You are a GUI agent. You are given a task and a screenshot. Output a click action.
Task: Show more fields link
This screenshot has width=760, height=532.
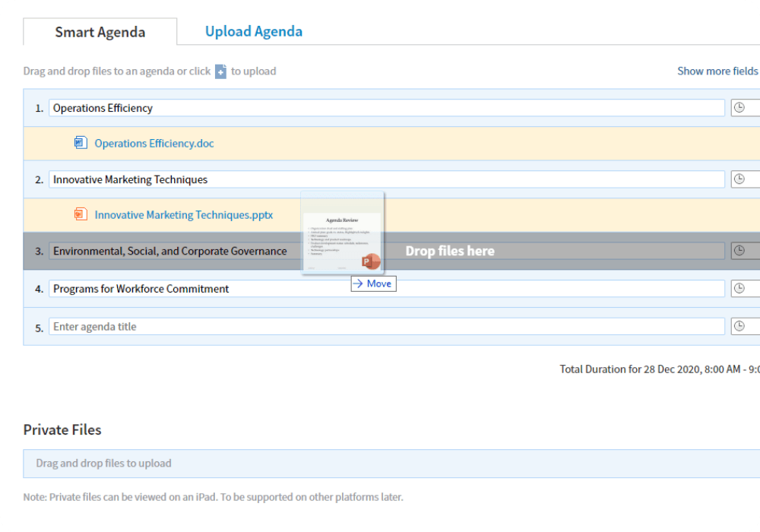pyautogui.click(x=717, y=71)
